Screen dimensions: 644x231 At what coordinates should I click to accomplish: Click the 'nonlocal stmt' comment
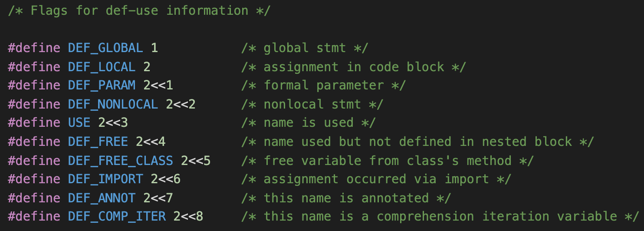pos(312,104)
